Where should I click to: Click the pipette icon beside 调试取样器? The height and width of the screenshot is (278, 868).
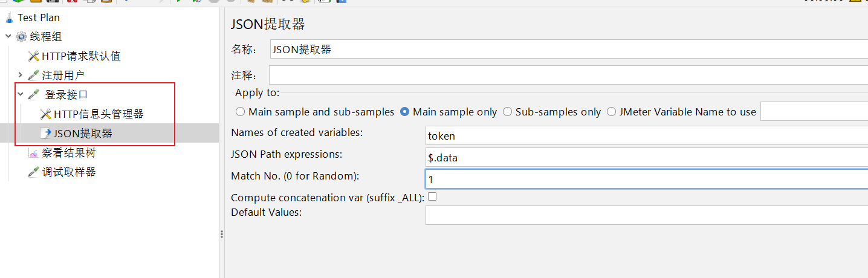tap(33, 172)
